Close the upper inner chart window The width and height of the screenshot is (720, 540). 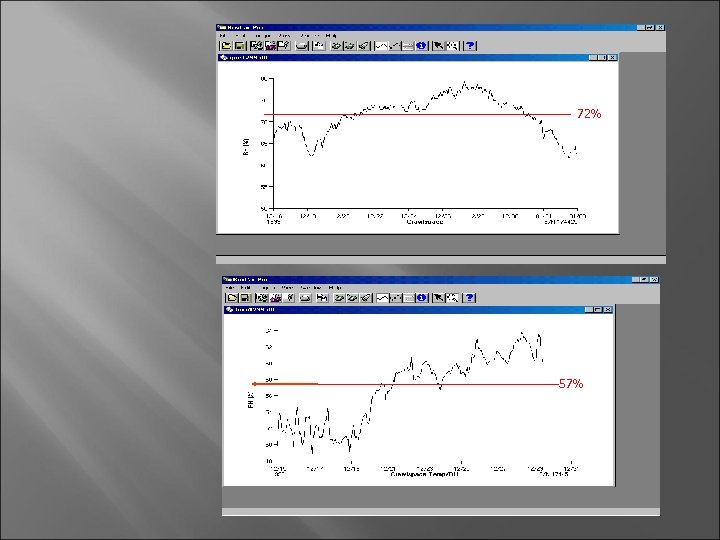pos(612,57)
